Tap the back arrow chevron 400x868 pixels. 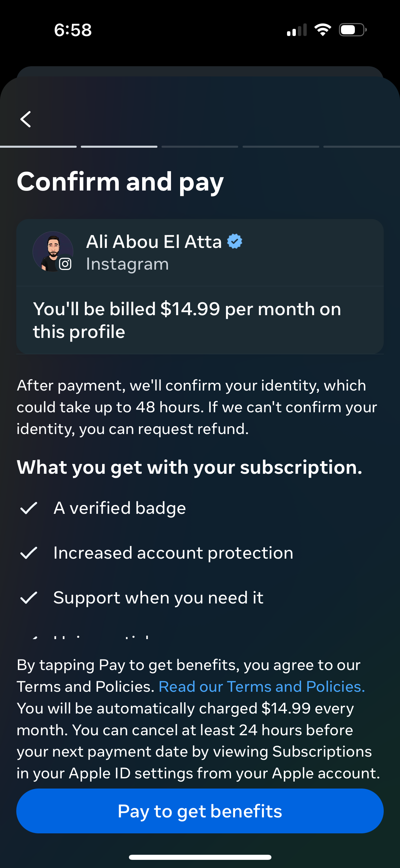pos(26,119)
